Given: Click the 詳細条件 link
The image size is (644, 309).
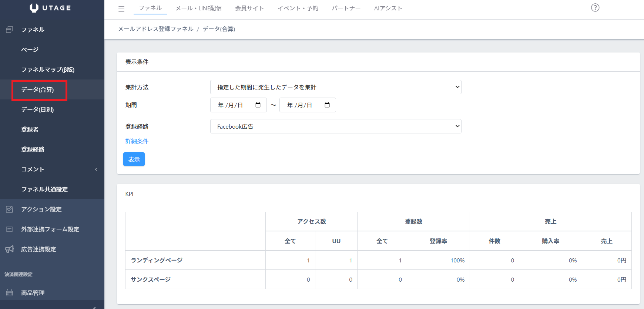Looking at the screenshot, I should tap(137, 141).
